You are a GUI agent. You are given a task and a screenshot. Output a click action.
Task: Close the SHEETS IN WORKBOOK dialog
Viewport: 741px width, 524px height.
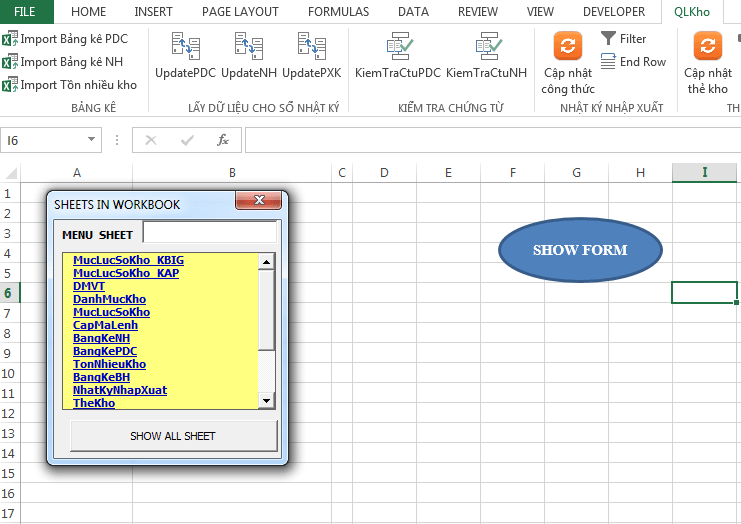[x=258, y=200]
